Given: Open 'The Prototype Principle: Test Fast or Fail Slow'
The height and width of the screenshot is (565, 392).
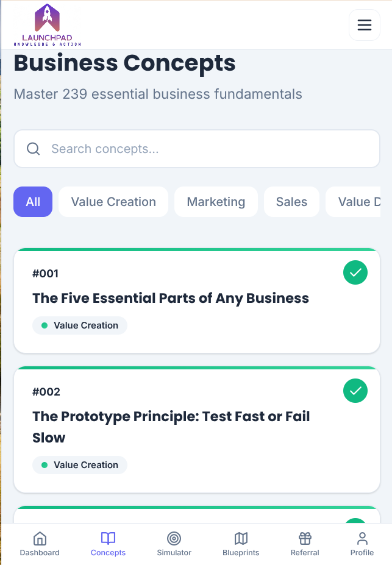Looking at the screenshot, I should click(171, 427).
